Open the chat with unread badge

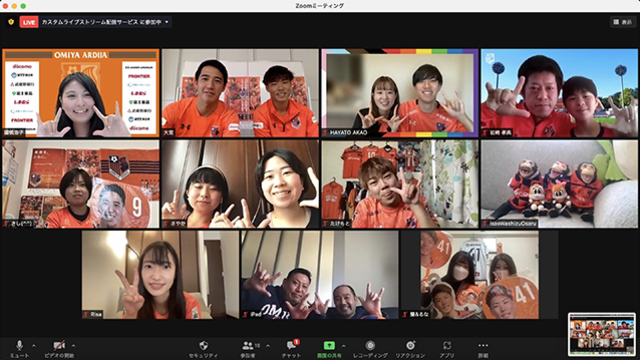[291, 349]
